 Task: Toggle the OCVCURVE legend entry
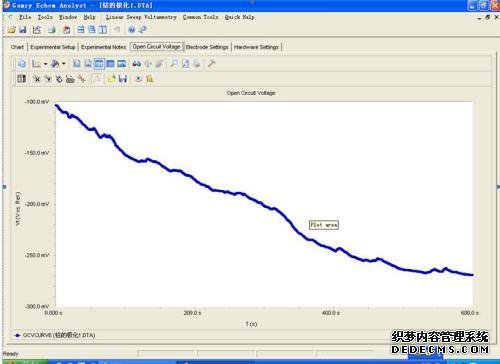(x=55, y=335)
